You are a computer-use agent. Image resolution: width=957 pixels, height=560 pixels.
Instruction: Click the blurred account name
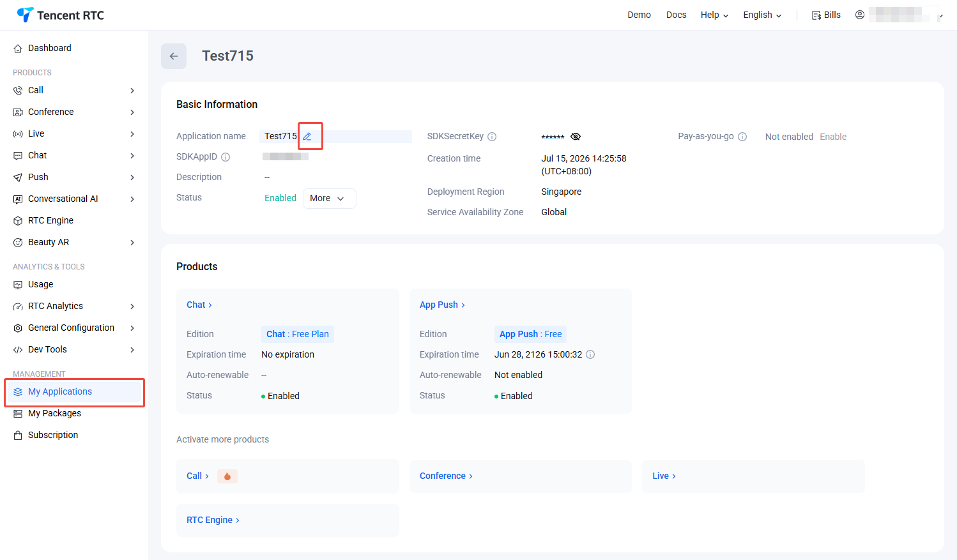click(x=900, y=14)
